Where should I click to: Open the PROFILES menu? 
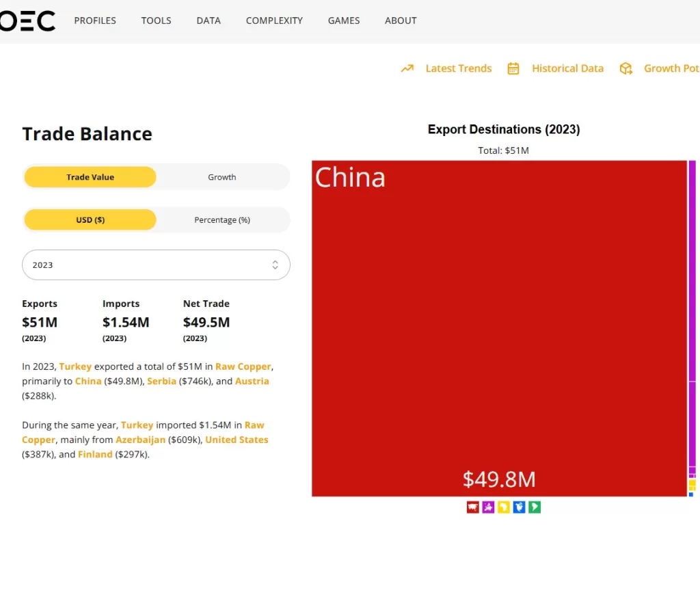95,21
